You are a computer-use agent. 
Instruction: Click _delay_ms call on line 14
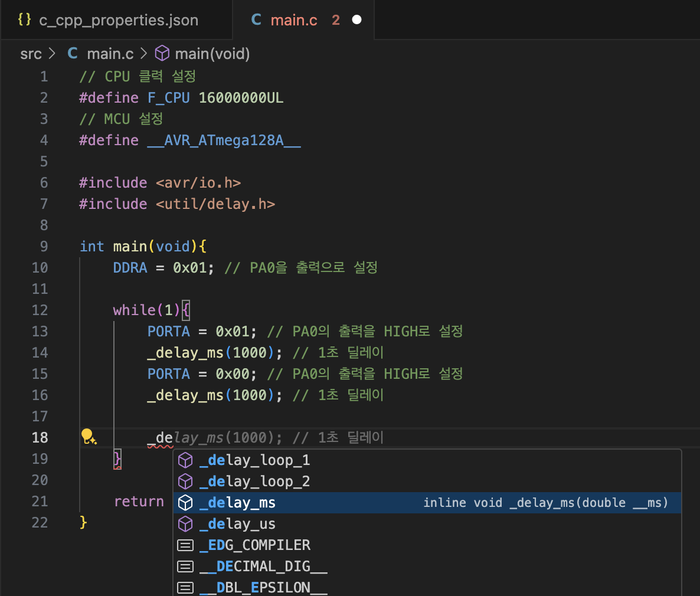click(x=186, y=353)
